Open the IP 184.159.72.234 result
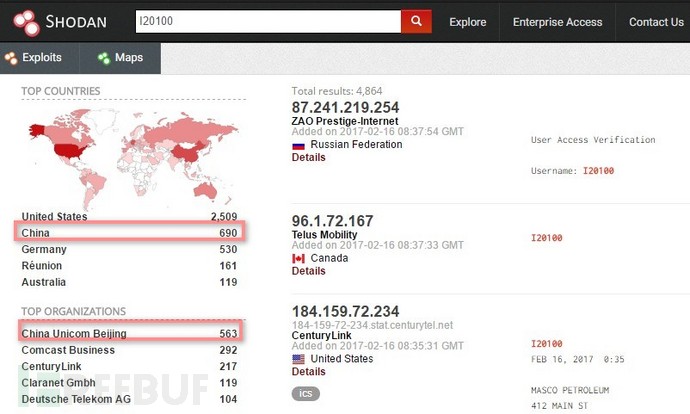 coord(345,311)
